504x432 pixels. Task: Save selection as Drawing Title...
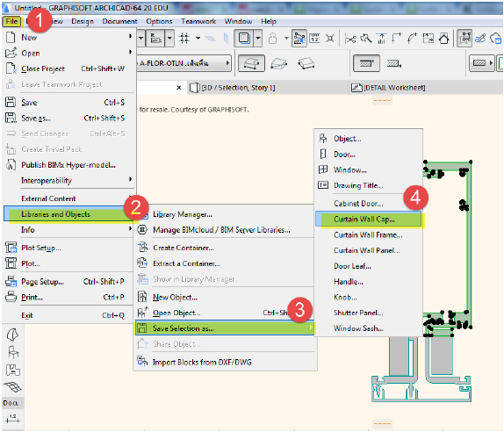[369, 185]
